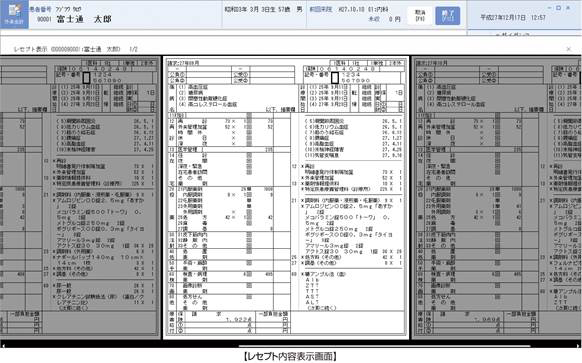Maximize the application window
The height and width of the screenshot is (363, 582).
(559, 8)
